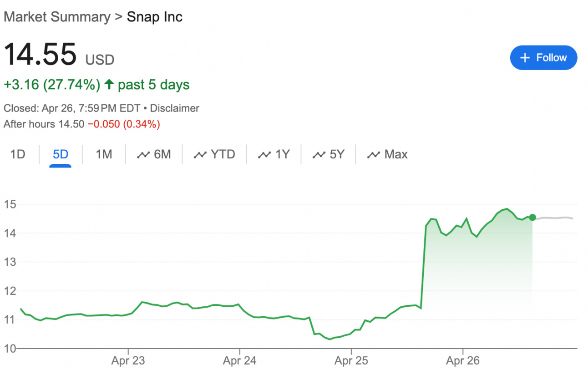The height and width of the screenshot is (375, 588).
Task: Select the 1D time range tab
Action: (18, 155)
